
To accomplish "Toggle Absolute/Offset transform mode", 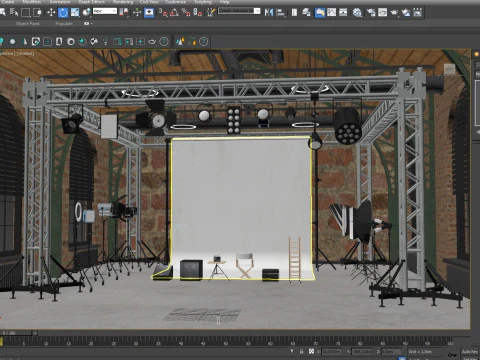I will [x=311, y=351].
